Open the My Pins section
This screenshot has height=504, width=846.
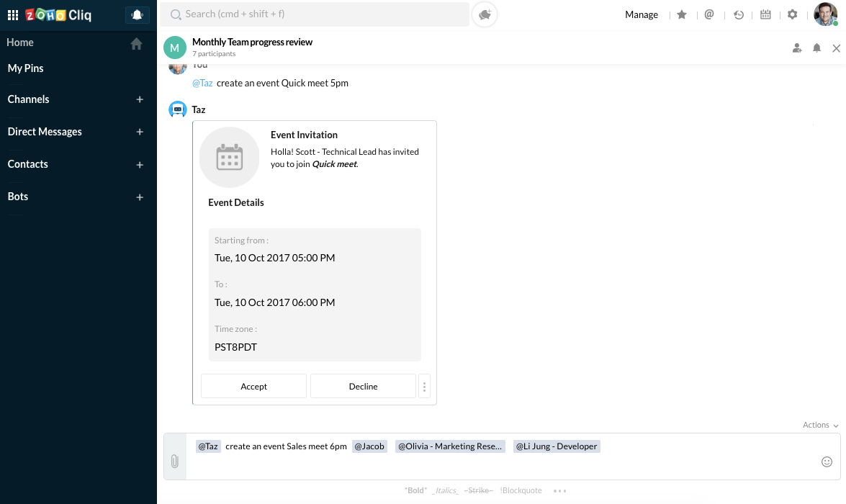point(26,68)
